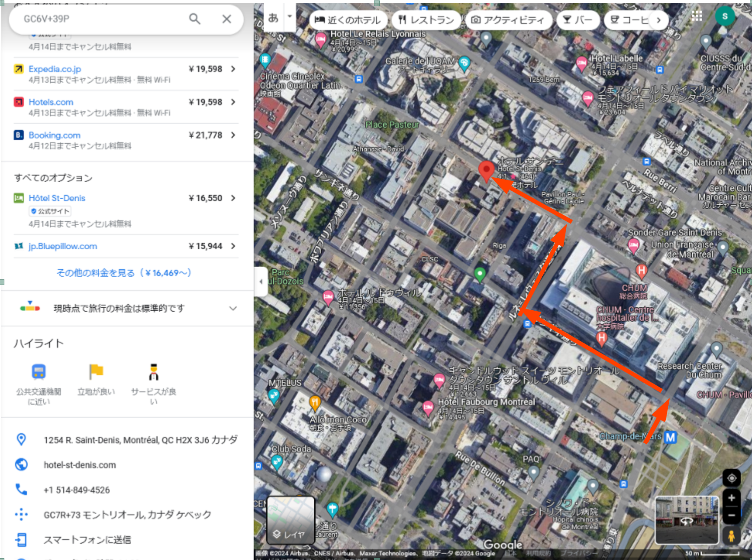
Task: Select the アクティビティ filter chip
Action: pos(508,20)
